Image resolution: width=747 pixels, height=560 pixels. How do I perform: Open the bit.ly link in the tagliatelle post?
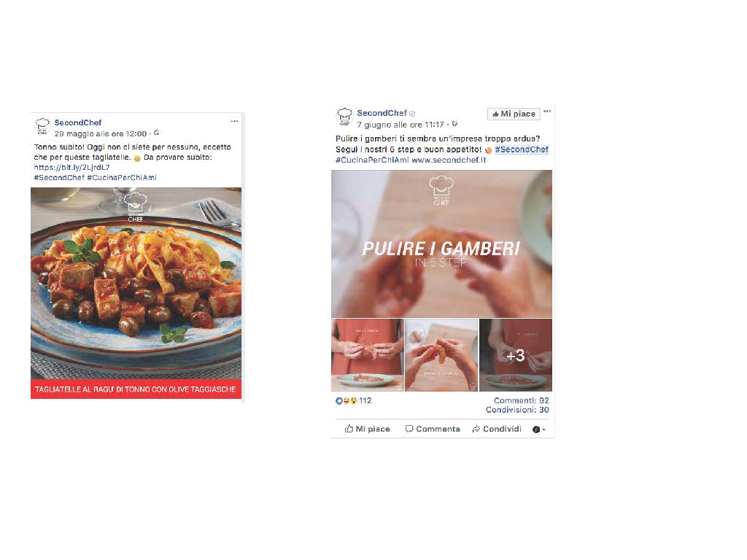point(72,168)
